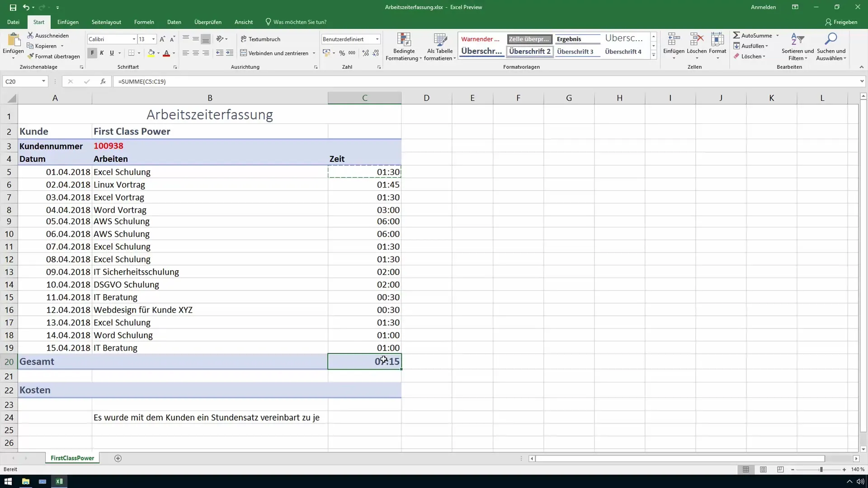Open the borders button
Viewport: 868px width, 488px height.
(131, 53)
